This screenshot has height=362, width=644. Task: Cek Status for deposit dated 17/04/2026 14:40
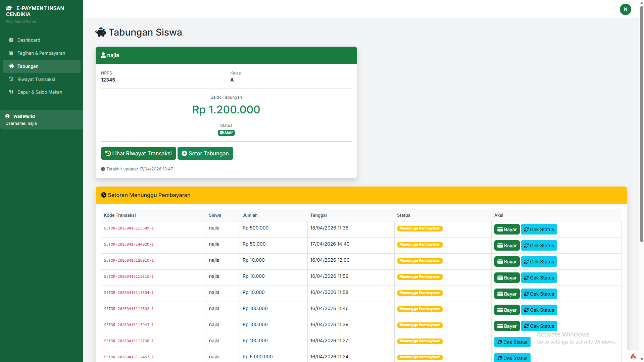[x=539, y=246]
